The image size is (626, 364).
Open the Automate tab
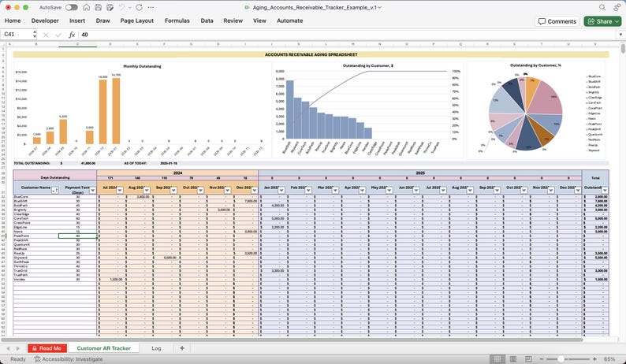coord(289,20)
